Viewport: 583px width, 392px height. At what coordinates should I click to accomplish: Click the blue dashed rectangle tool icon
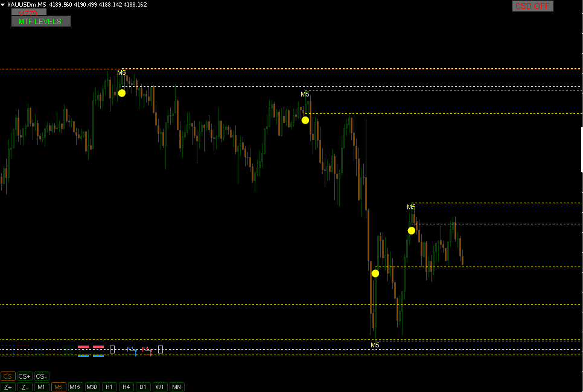[7, 351]
